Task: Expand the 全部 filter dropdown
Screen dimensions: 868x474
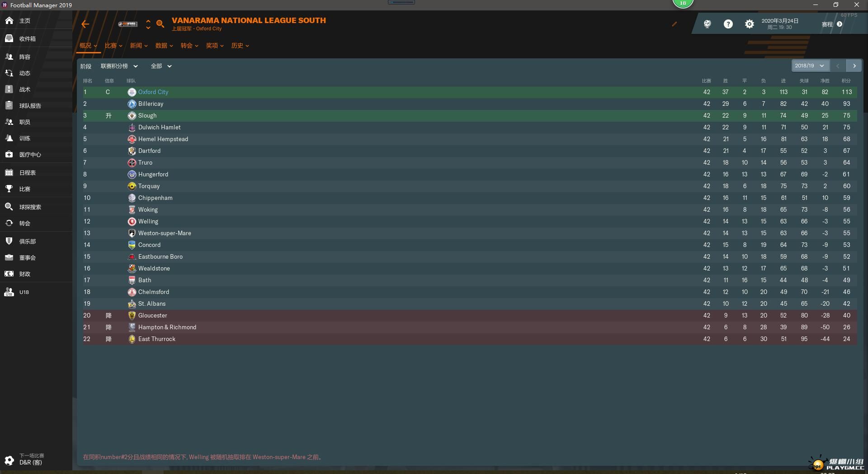Action: click(x=161, y=66)
